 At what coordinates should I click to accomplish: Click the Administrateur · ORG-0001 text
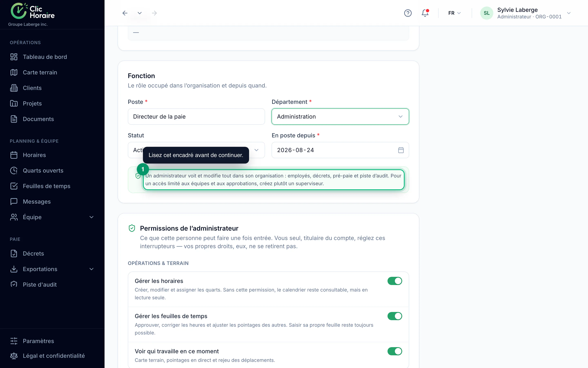pyautogui.click(x=529, y=17)
